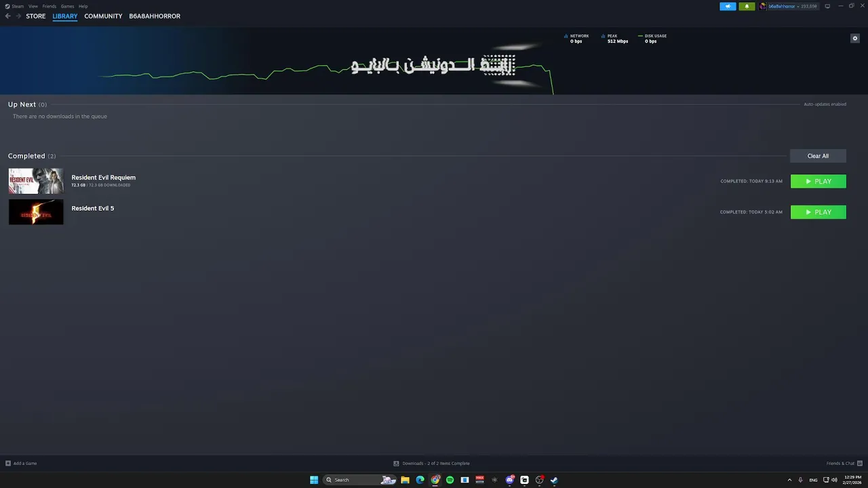Click the NETWORK 0 bps indicator
This screenshot has width=868, height=488.
tap(576, 39)
